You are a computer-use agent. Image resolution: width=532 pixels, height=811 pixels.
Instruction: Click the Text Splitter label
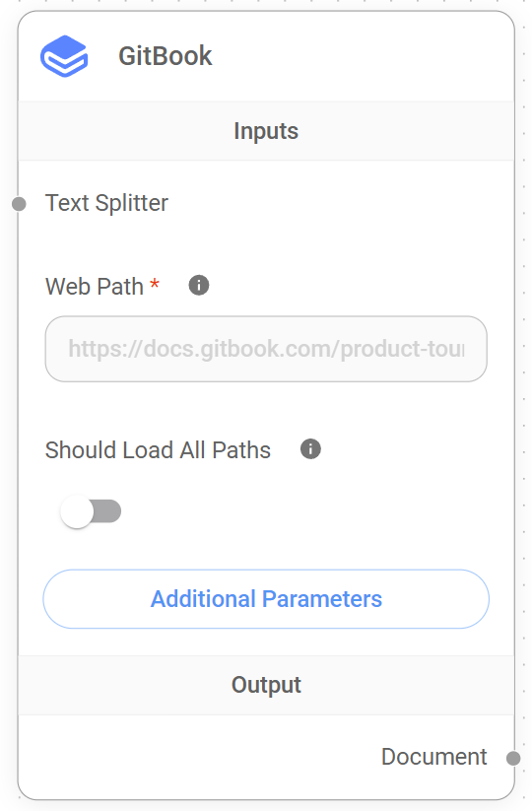point(106,203)
